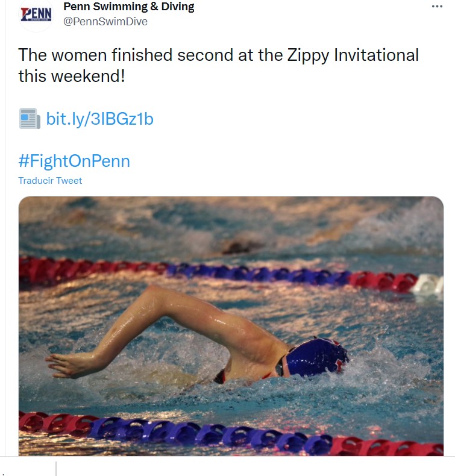Click the white lane float in the photo
The image size is (455, 476).
(428, 284)
